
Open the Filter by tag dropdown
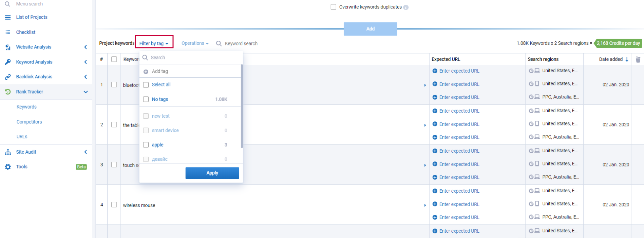click(x=154, y=43)
